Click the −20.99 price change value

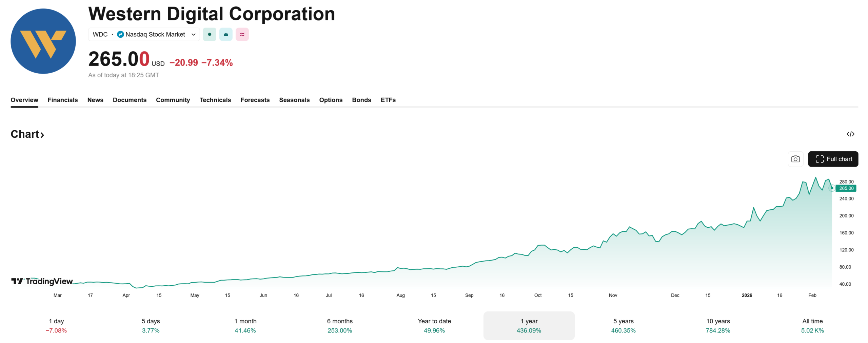[x=183, y=62]
